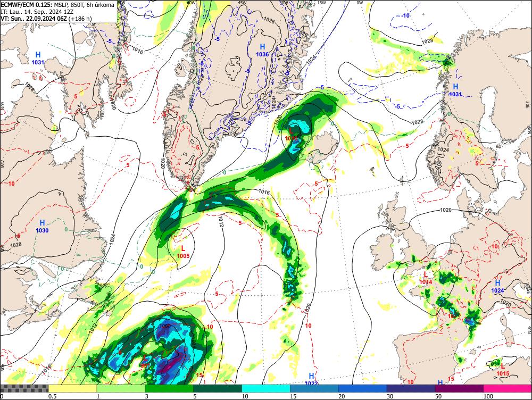Click the '100' legend scale value
This screenshot has height=400, width=532.
pos(488,396)
